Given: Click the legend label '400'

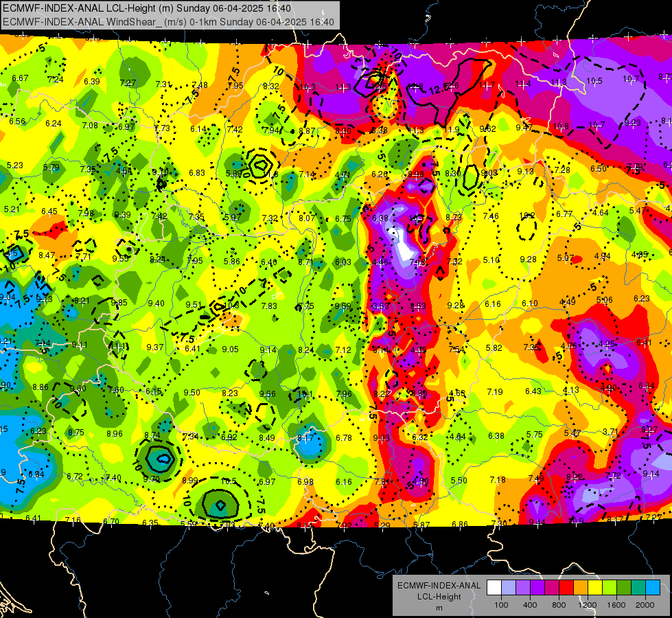Looking at the screenshot, I should click(530, 605).
